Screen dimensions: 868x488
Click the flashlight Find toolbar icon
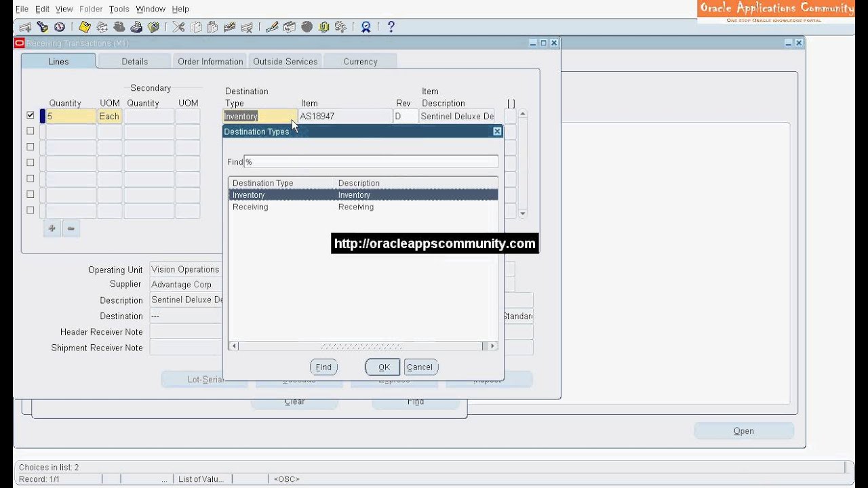[42, 27]
